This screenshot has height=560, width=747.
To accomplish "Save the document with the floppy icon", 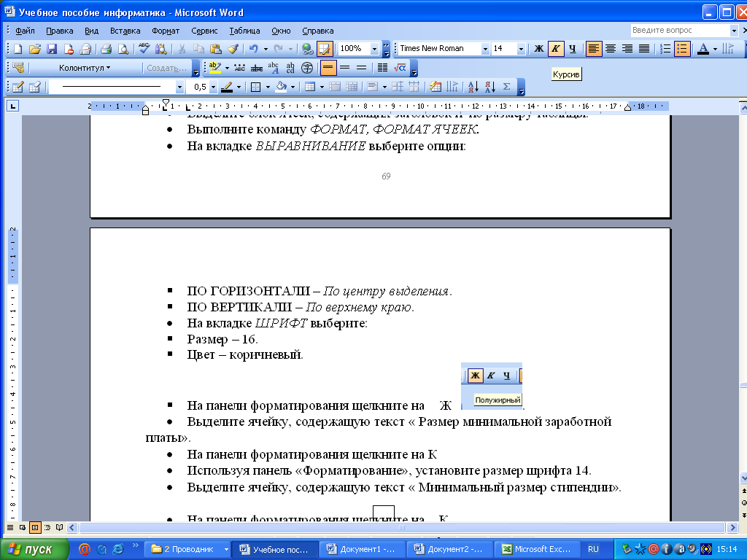I will point(52,49).
